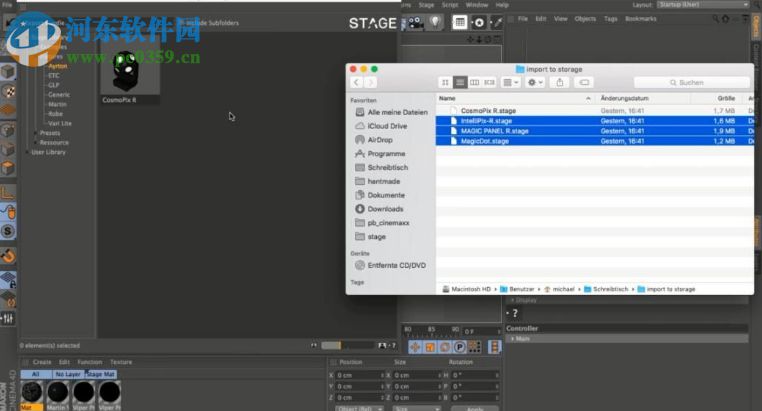Click the mouse tweak icon in left toolbar
This screenshot has width=762, height=411.
click(8, 212)
